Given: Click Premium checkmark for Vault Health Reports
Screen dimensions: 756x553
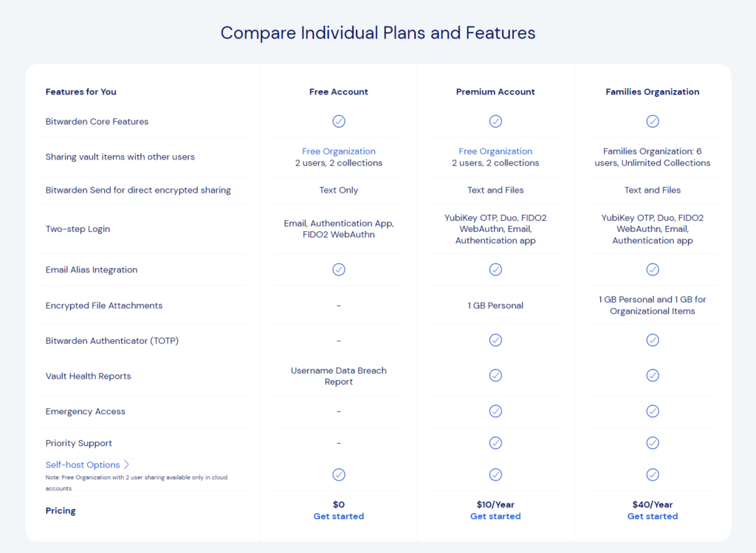Looking at the screenshot, I should [495, 376].
